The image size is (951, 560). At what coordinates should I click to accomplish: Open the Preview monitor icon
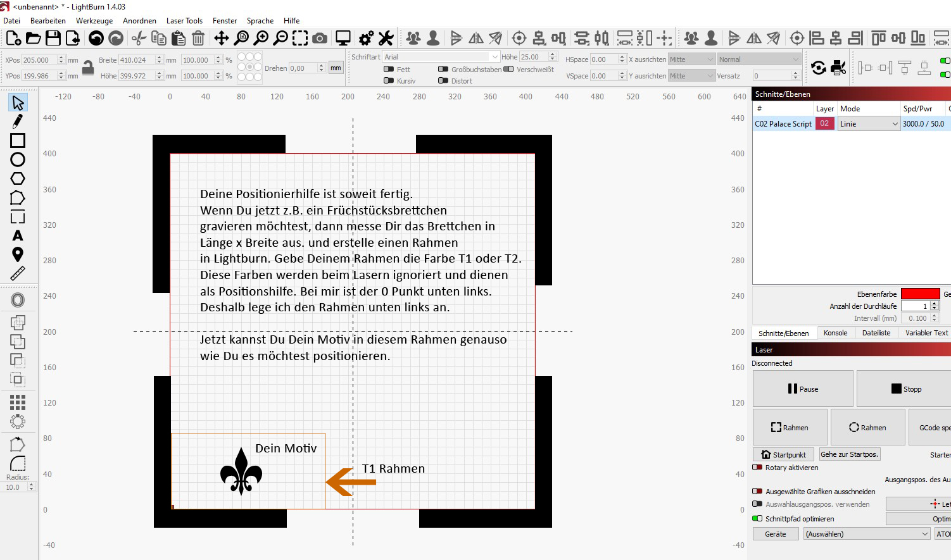[343, 39]
